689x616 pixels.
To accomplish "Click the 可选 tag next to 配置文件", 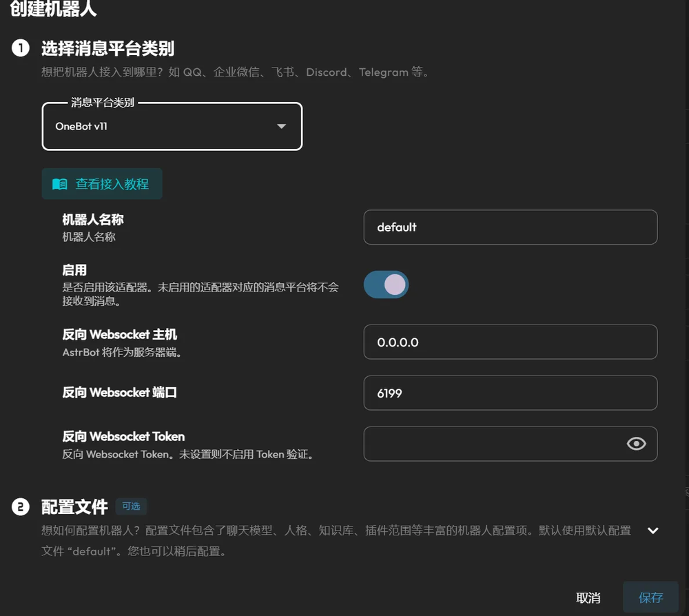I will 131,506.
